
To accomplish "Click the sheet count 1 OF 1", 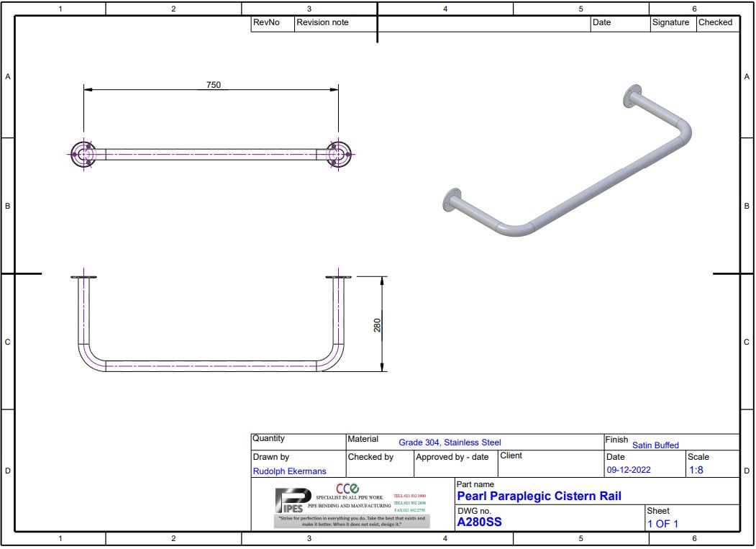I will coord(662,524).
